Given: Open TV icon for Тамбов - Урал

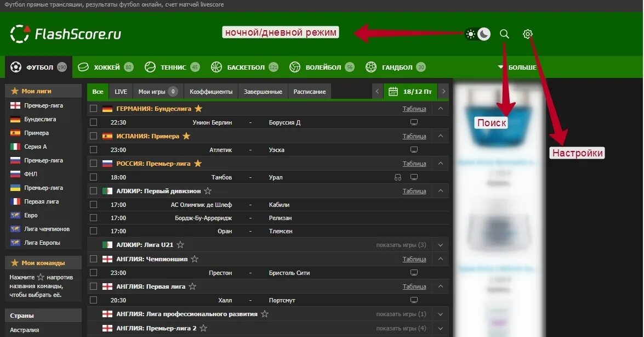Looking at the screenshot, I should [x=414, y=177].
